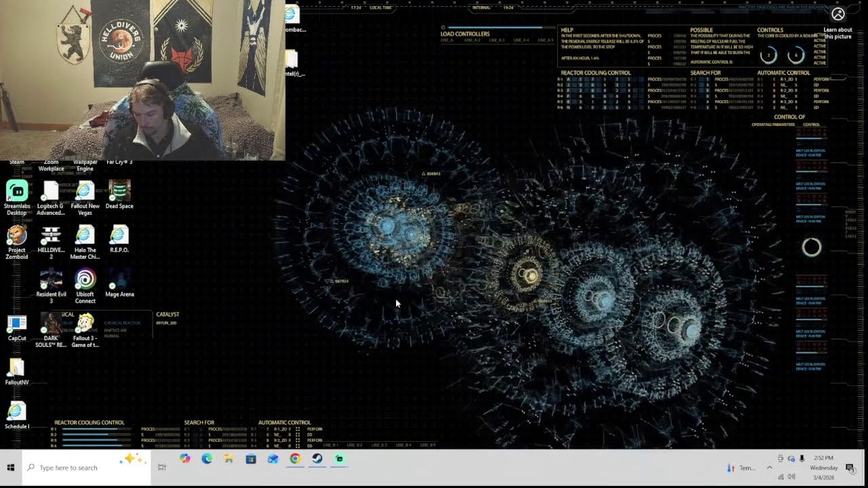Select the Project Zomboid desktop icon
The height and width of the screenshot is (488, 868).
17,242
